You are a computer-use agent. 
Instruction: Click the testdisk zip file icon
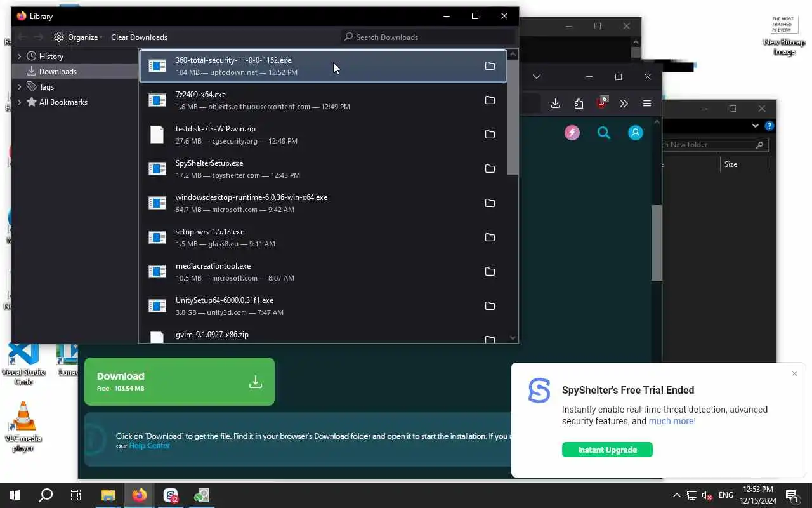(157, 135)
